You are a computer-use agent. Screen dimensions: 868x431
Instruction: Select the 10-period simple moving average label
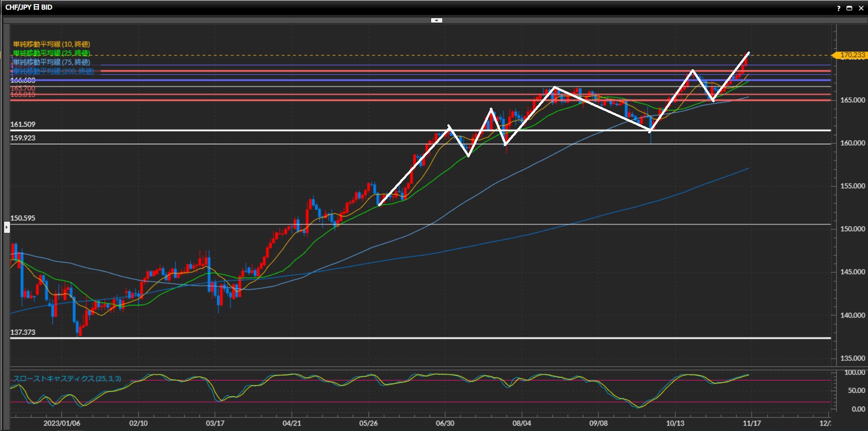(51, 44)
